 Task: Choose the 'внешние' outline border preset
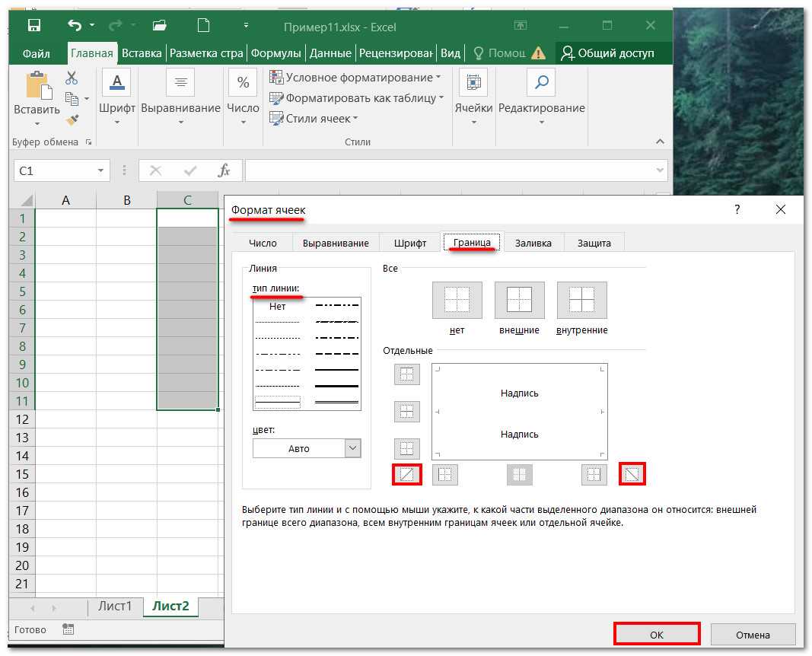[x=519, y=300]
